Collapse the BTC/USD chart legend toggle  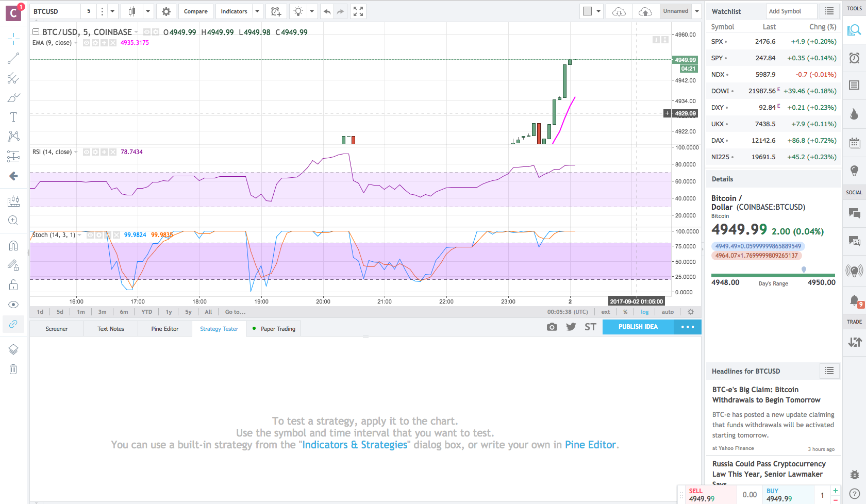point(36,32)
